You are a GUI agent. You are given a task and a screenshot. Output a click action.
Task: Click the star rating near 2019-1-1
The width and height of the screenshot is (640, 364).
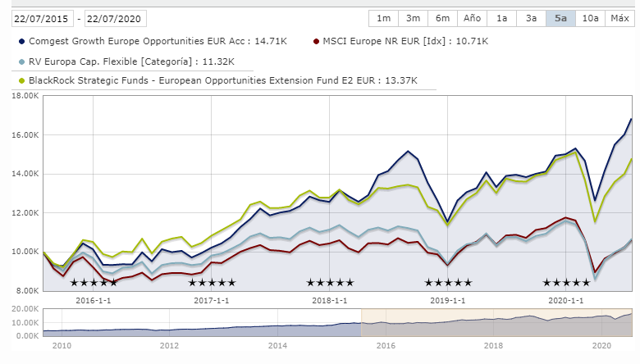click(x=448, y=283)
